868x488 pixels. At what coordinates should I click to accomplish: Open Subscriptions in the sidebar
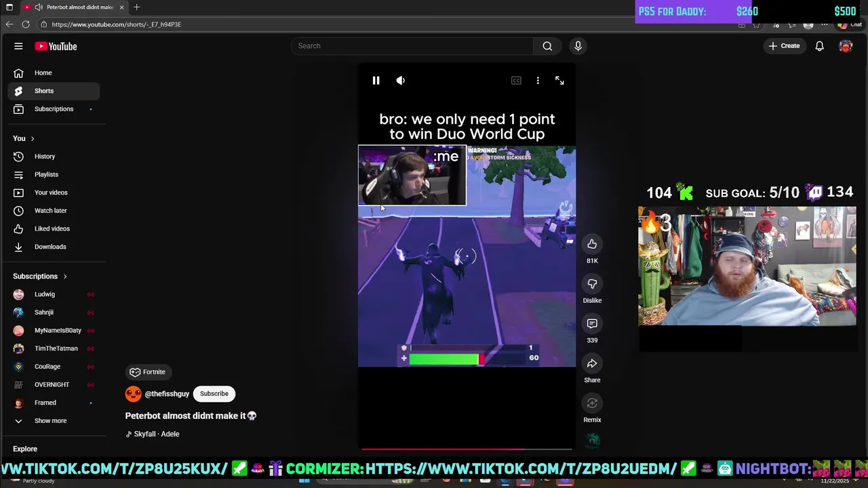(54, 109)
